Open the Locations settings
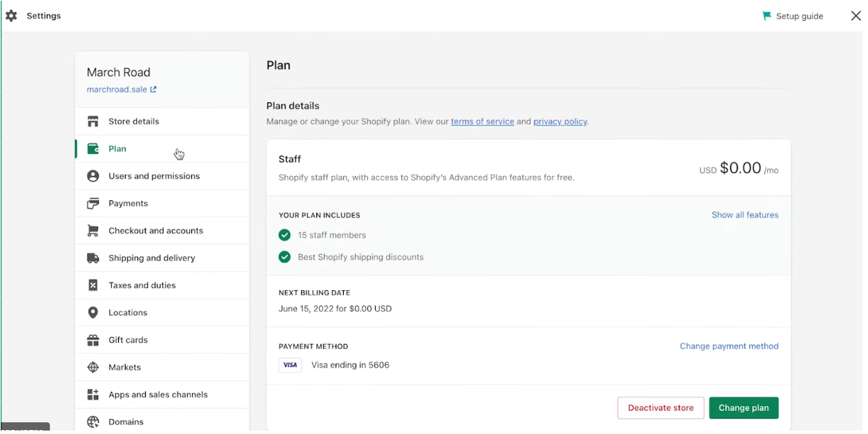Screen dimensions: 868x434 (x=162, y=312)
